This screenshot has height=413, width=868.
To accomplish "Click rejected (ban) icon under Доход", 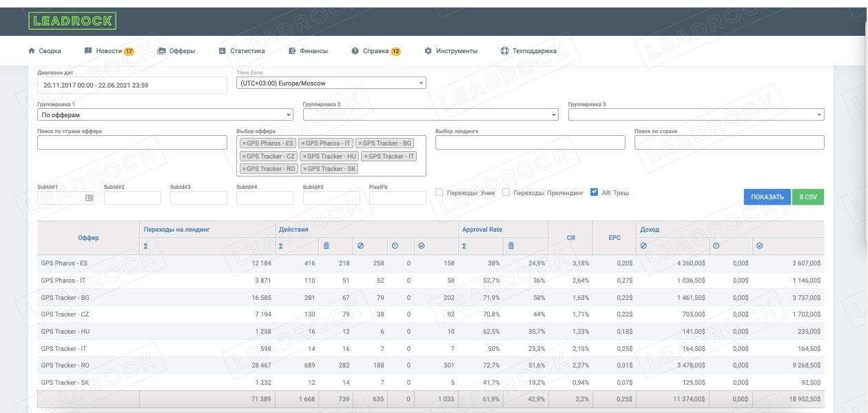I will tap(643, 246).
